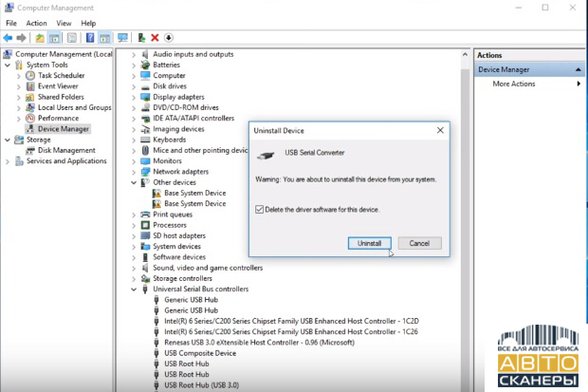Expand the Display adapters category
The height and width of the screenshot is (392, 588).
pyautogui.click(x=134, y=97)
